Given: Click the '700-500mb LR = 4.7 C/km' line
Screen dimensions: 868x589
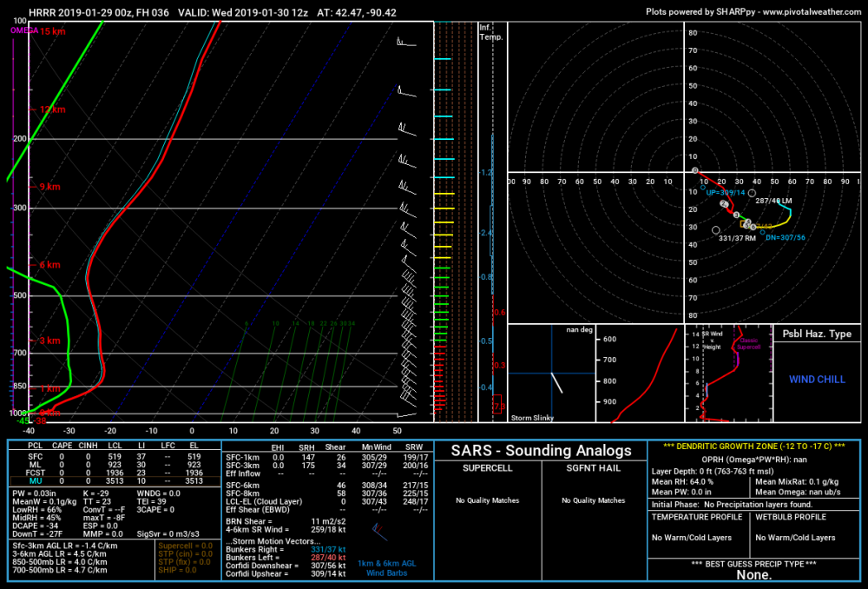Looking at the screenshot, I should click(x=60, y=570).
